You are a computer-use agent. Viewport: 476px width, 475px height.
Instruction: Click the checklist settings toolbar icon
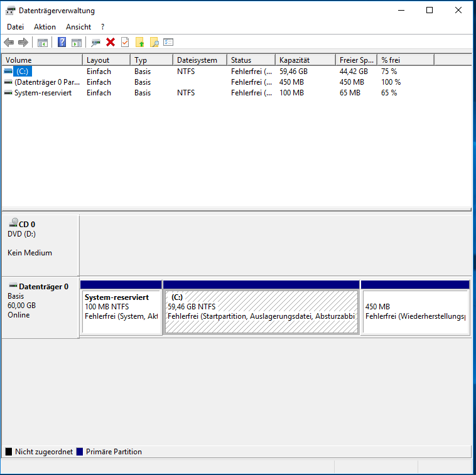(168, 42)
